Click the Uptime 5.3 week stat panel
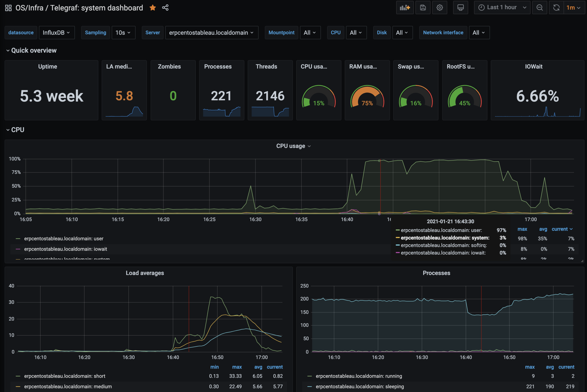 click(51, 96)
